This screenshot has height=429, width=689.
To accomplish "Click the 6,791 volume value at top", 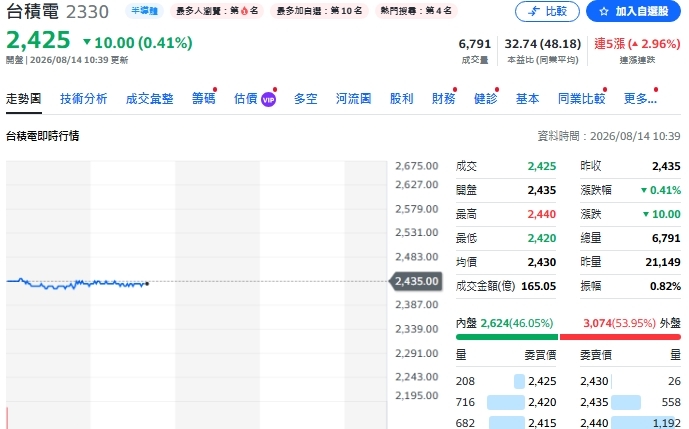I will point(475,44).
